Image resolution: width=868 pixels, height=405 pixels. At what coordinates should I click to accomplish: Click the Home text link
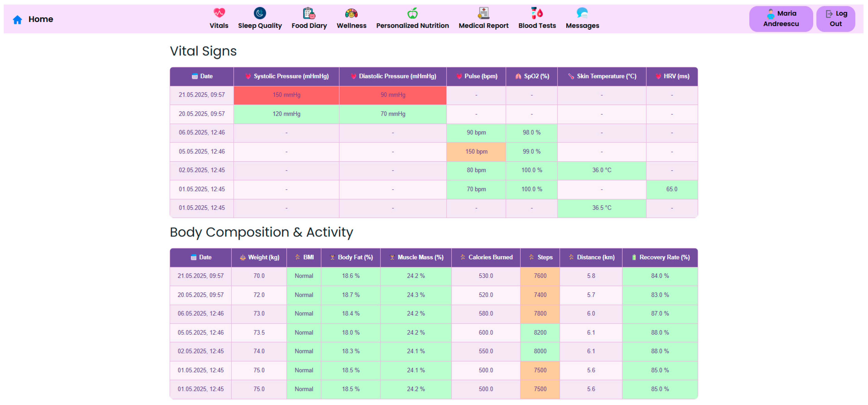coord(40,19)
